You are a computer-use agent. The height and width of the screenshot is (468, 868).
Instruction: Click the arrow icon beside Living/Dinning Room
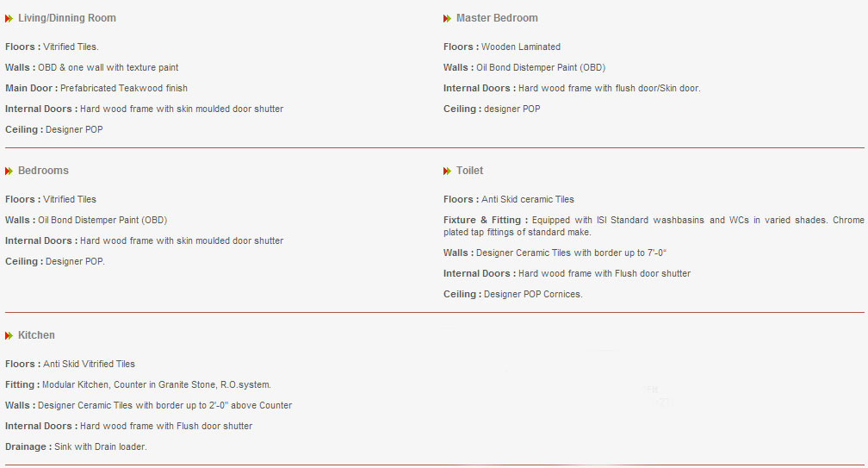[x=9, y=18]
